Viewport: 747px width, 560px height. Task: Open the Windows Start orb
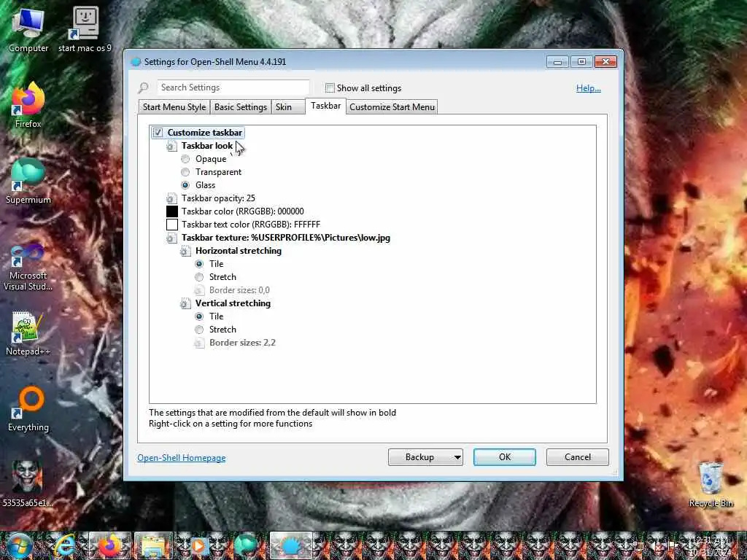click(18, 545)
